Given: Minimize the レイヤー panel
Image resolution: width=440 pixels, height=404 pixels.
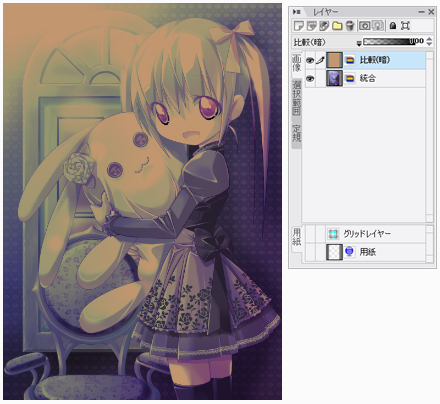Looking at the screenshot, I should (x=421, y=12).
